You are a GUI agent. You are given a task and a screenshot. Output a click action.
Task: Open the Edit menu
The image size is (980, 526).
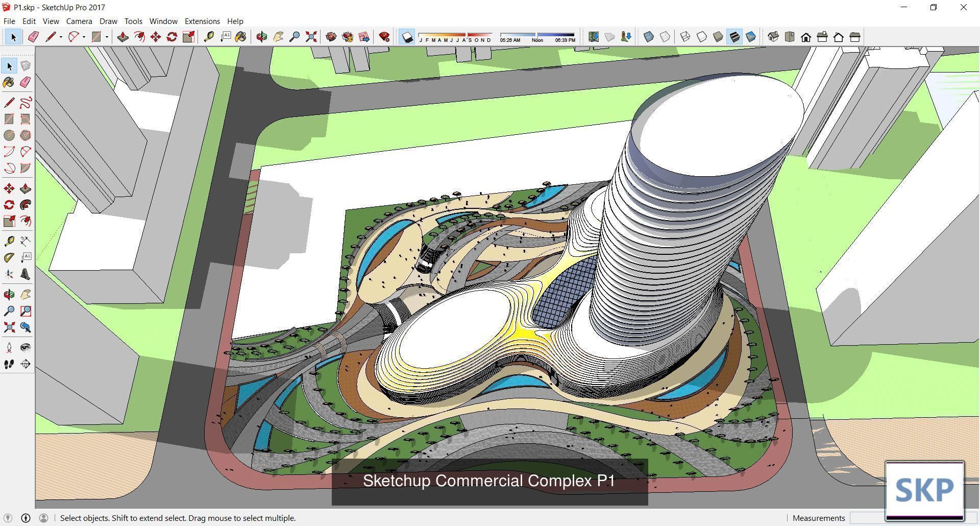point(29,21)
